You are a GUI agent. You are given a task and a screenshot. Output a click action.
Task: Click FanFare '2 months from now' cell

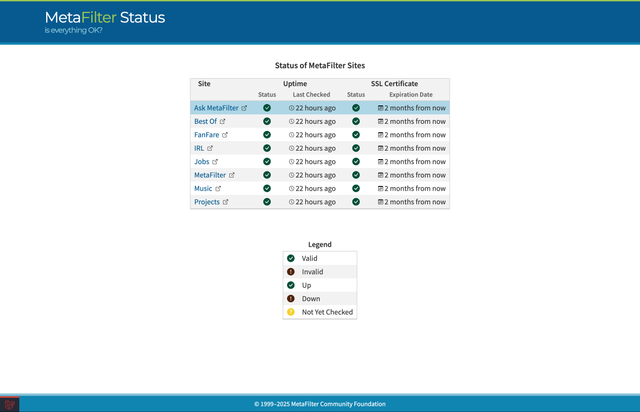click(x=412, y=135)
